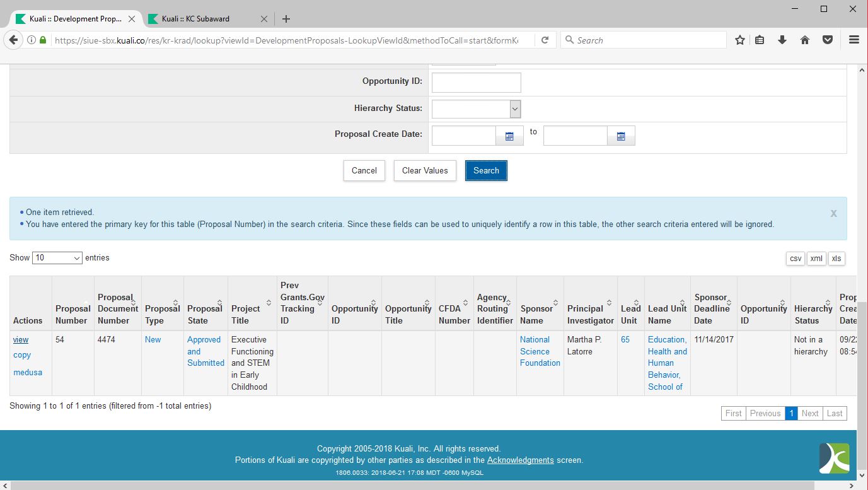Click the horizontal scrollbar at the page bottom
This screenshot has width=868, height=490.
[429, 485]
